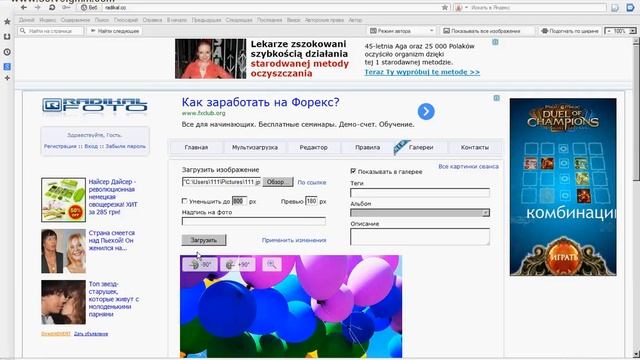
Task: Click the 'Теги' input field
Action: point(420,193)
